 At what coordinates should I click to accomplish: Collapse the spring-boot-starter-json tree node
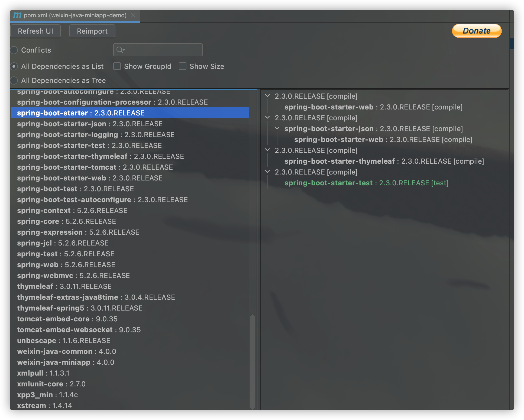pyautogui.click(x=277, y=128)
